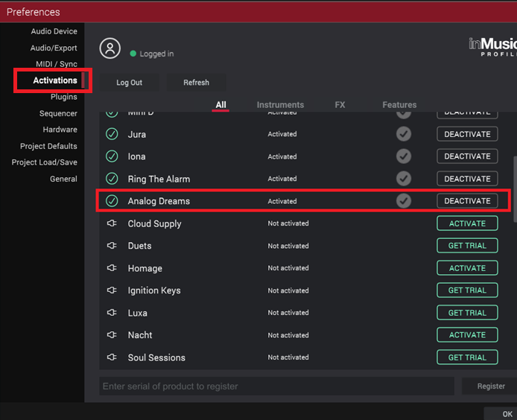
Task: Deactivate the Jura plugin
Action: [x=467, y=134]
